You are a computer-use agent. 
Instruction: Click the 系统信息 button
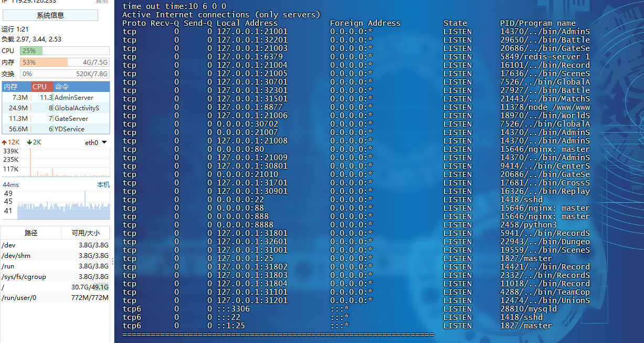(x=50, y=15)
